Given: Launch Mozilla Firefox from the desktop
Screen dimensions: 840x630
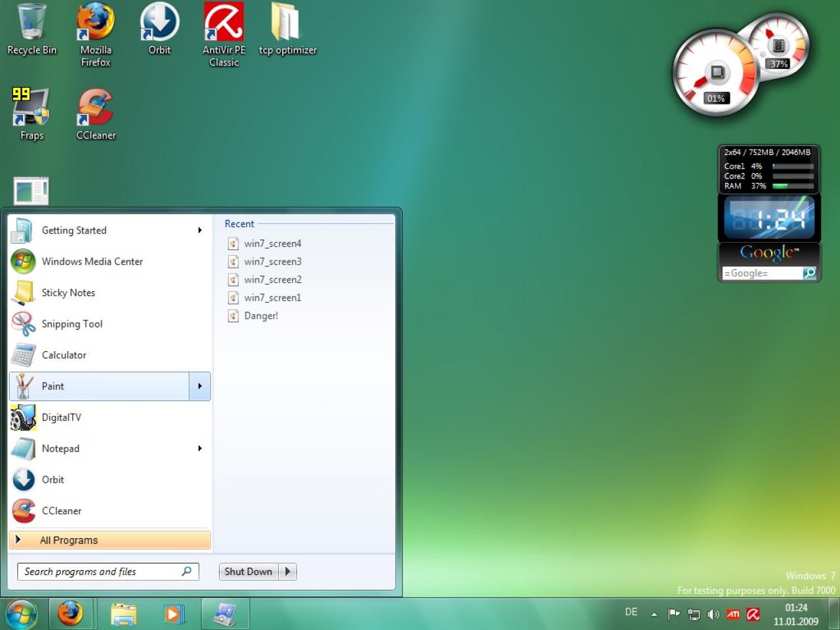Looking at the screenshot, I should coord(96,34).
